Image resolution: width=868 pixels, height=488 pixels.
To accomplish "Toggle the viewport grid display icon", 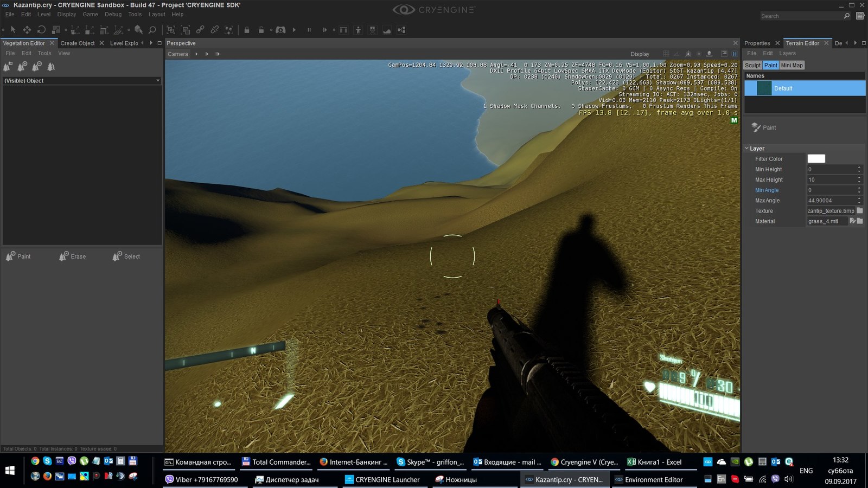I will pyautogui.click(x=666, y=54).
